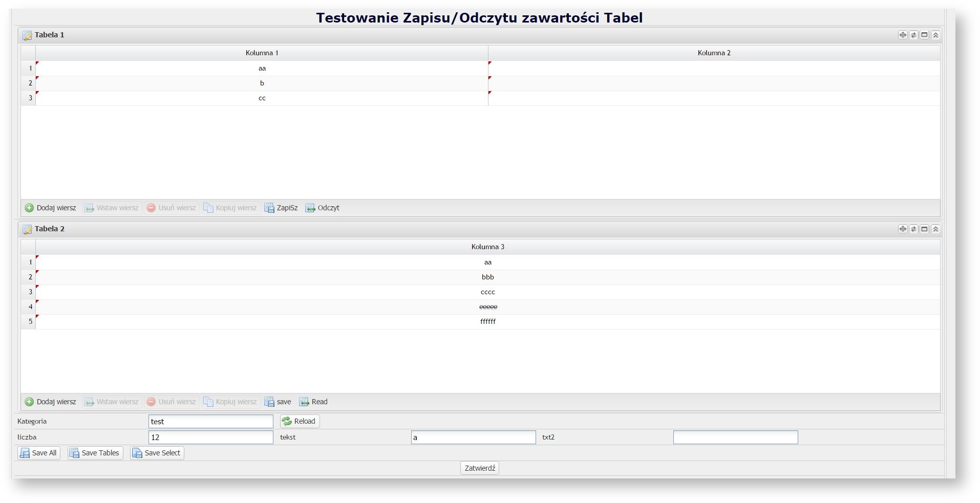Add a row with Dodaj wiersz in Tabela 2

point(51,402)
